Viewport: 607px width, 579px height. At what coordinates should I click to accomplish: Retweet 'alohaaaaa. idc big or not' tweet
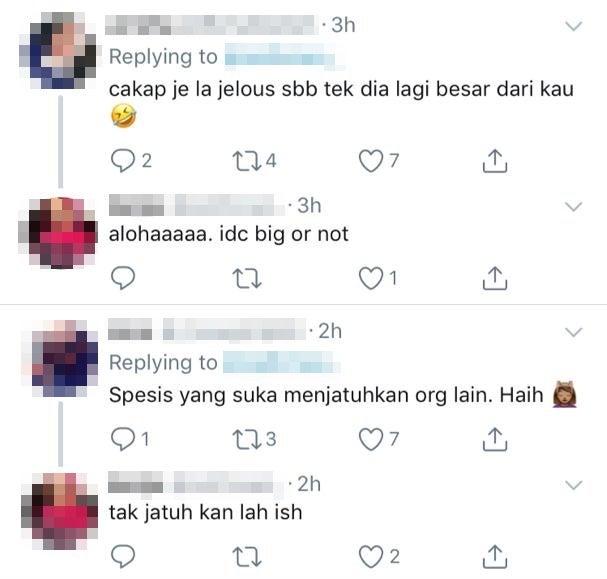(x=249, y=279)
